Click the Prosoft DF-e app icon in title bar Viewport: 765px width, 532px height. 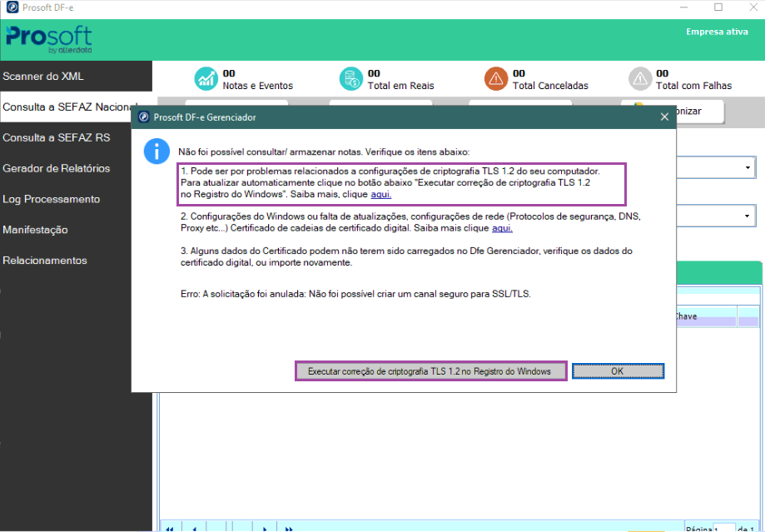pos(12,7)
